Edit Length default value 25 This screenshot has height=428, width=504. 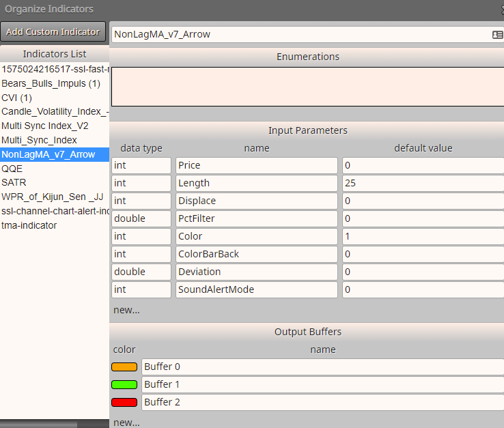click(423, 183)
